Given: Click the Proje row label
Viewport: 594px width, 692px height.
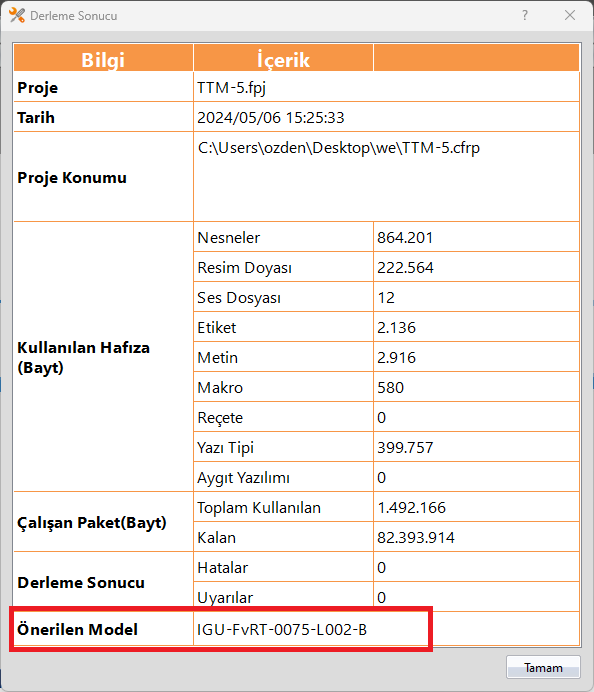Looking at the screenshot, I should pos(38,87).
